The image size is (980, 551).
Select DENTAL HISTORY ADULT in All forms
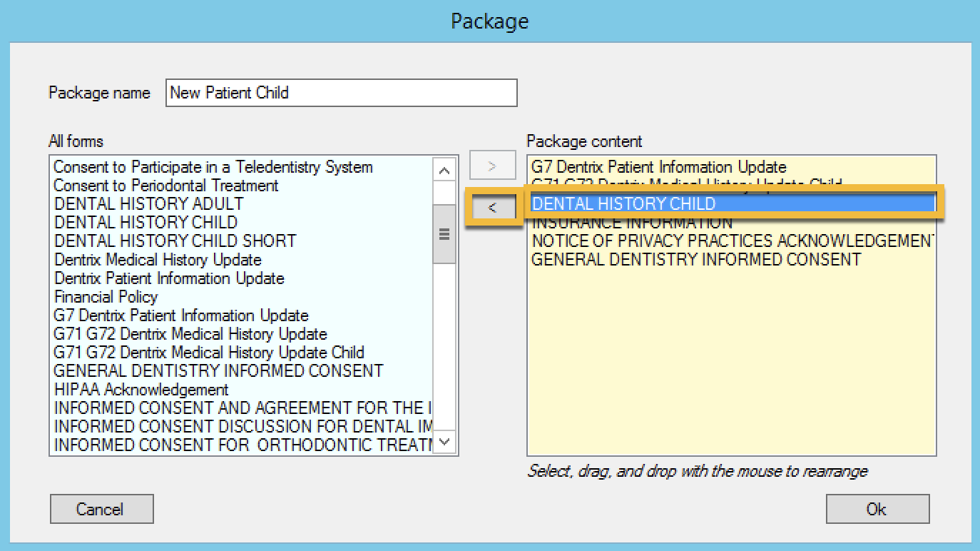[x=148, y=204]
